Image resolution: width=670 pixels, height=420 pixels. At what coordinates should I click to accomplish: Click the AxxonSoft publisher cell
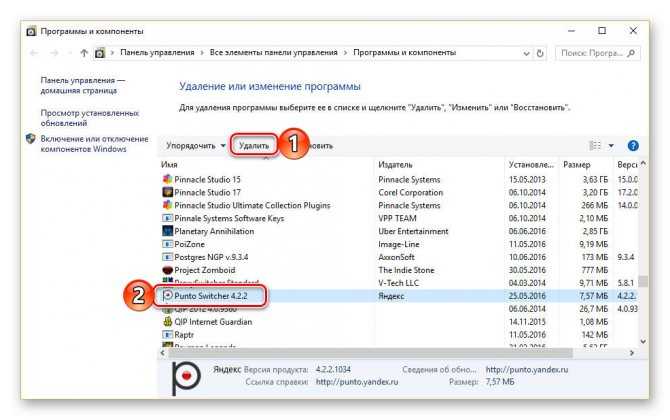click(x=397, y=257)
